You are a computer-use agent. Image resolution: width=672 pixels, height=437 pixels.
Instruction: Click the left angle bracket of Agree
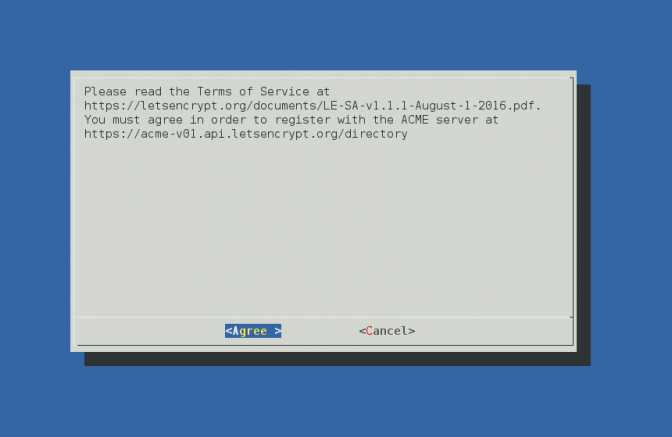(228, 331)
